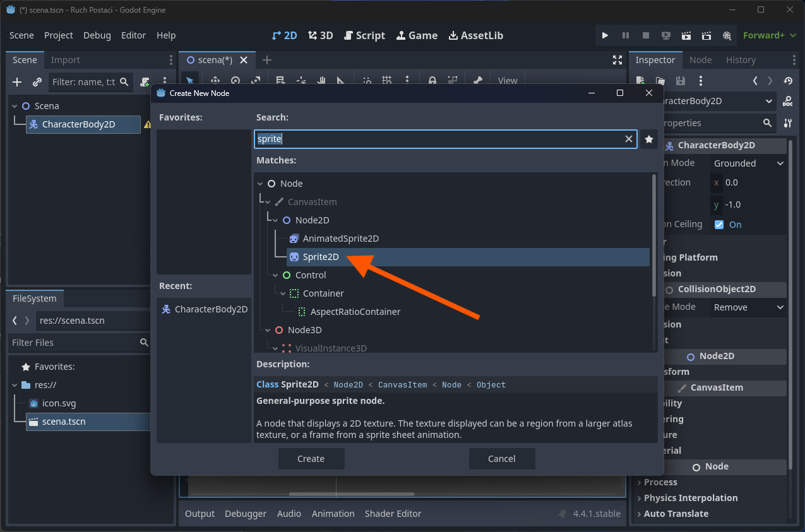Select the Ruler tool in viewport toolbar
Screen dimensions: 805x532
(x=341, y=81)
